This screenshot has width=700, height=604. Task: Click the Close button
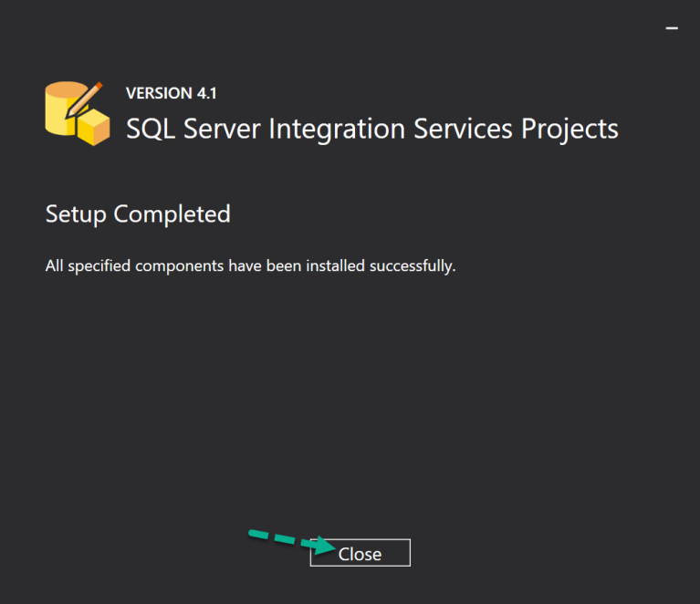360,553
